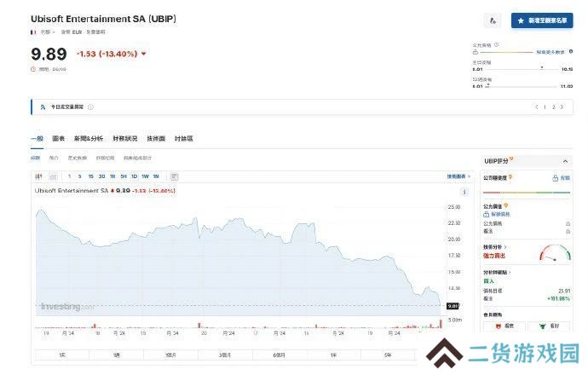Select banner page 2

[x=554, y=107]
